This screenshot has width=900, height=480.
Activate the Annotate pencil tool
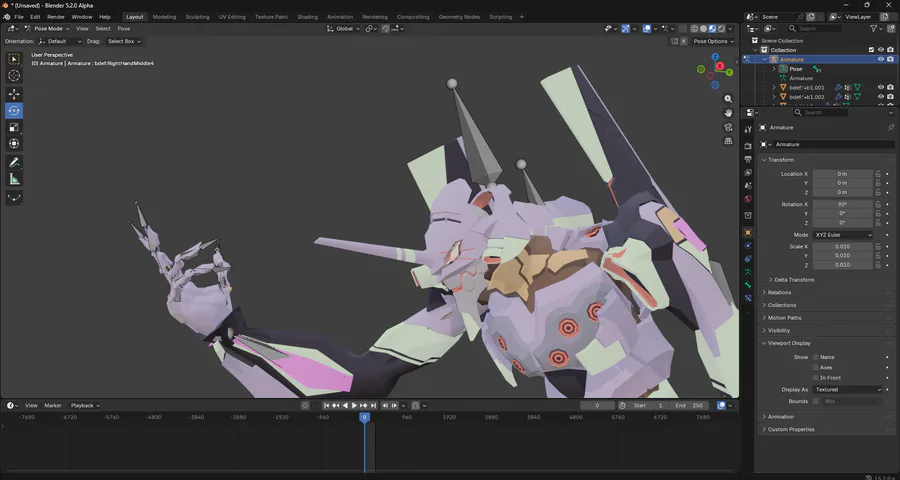[x=14, y=162]
